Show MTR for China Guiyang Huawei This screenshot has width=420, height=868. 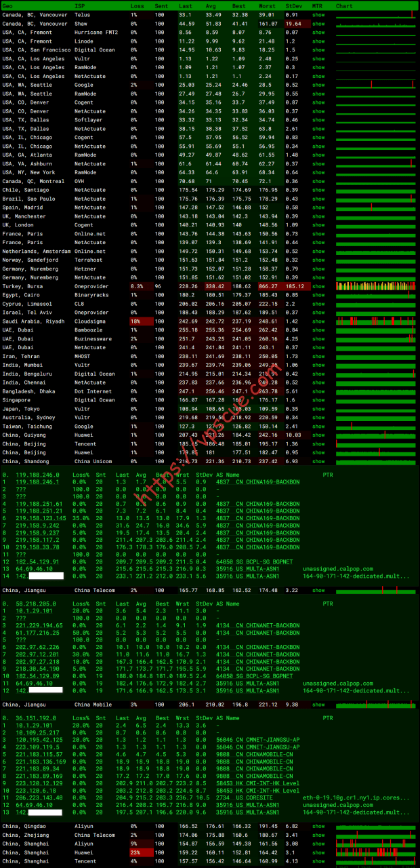coord(318,435)
